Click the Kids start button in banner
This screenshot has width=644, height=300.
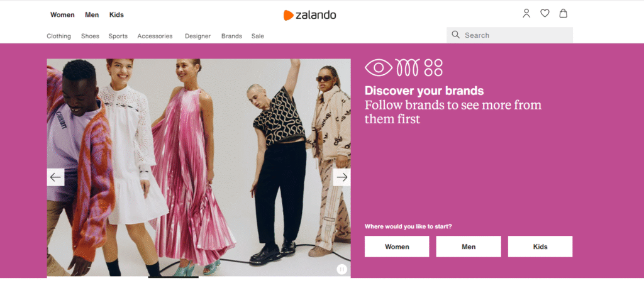[540, 247]
